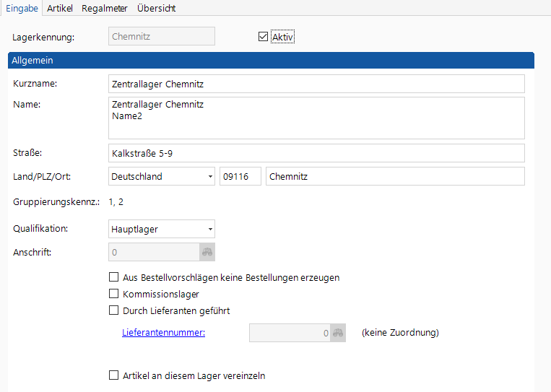Viewport: 551px width, 392px height.
Task: Switch to the Artikel tab
Action: pos(60,8)
